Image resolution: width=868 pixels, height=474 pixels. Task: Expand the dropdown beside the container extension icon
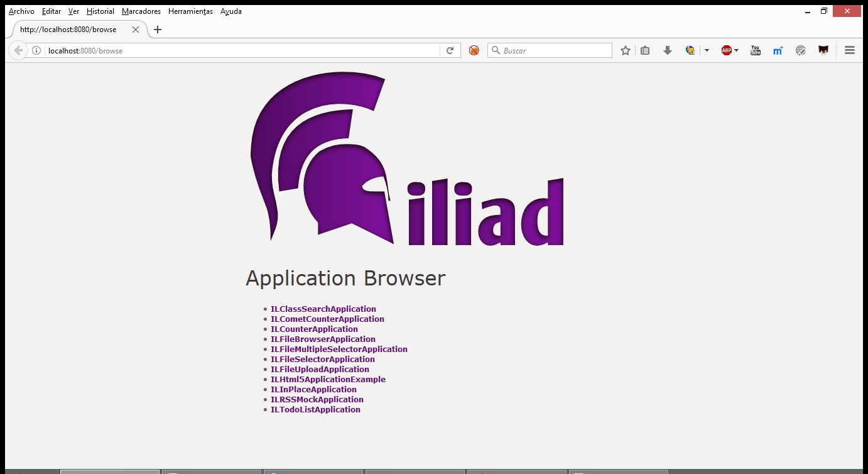tap(706, 50)
